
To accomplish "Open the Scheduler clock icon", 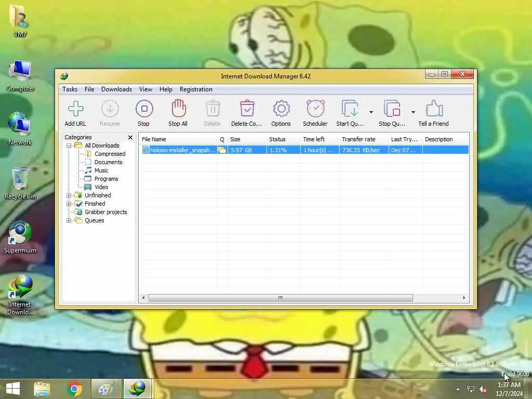I will tap(315, 109).
